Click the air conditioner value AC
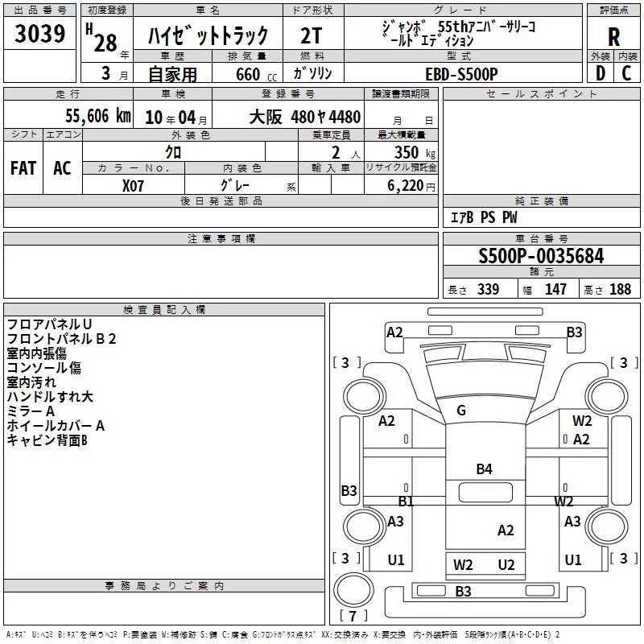Screen dimensions: 644x644 [x=62, y=168]
